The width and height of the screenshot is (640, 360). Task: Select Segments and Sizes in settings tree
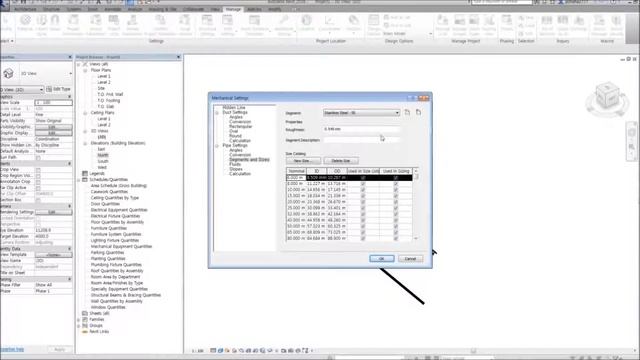(249, 160)
